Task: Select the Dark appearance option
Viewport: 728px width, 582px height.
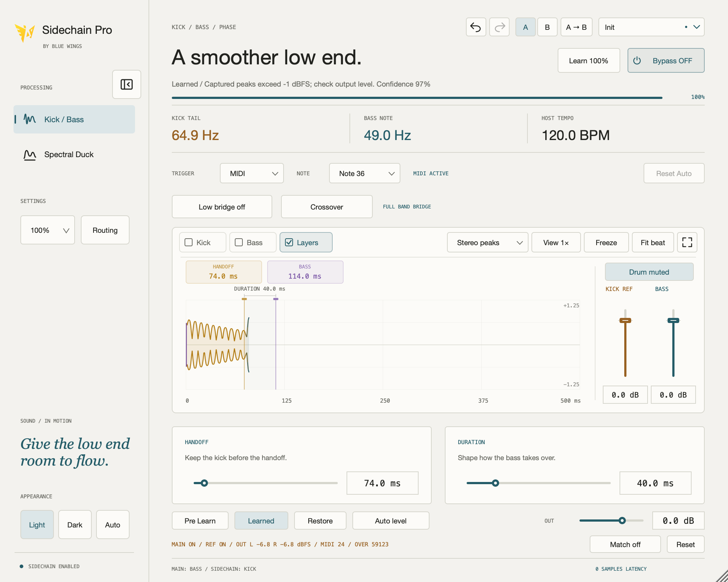Action: [x=75, y=525]
